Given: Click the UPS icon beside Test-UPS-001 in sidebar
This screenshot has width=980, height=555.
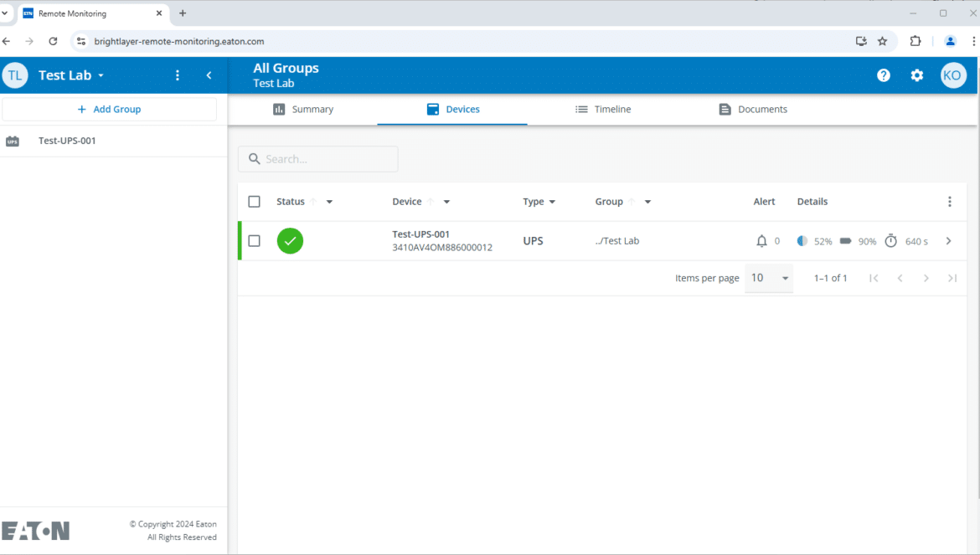Looking at the screenshot, I should 13,141.
